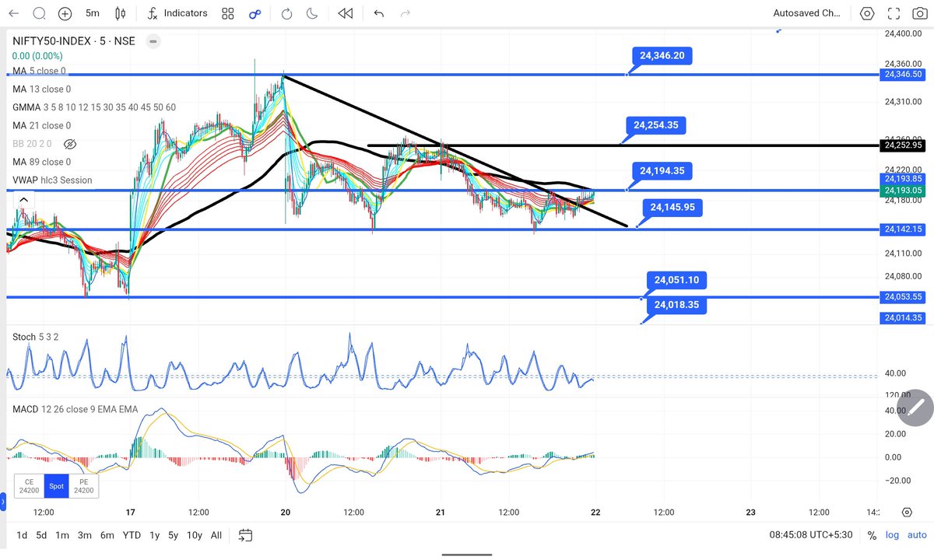The image size is (934, 560).
Task: Set range to YTD
Action: click(x=132, y=535)
